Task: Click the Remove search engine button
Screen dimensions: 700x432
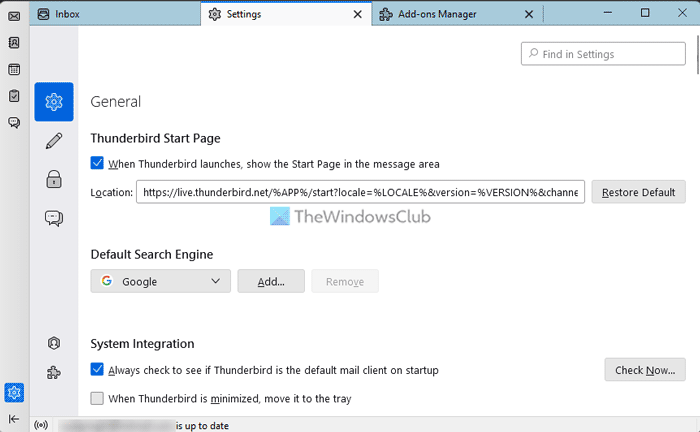Action: [x=345, y=281]
